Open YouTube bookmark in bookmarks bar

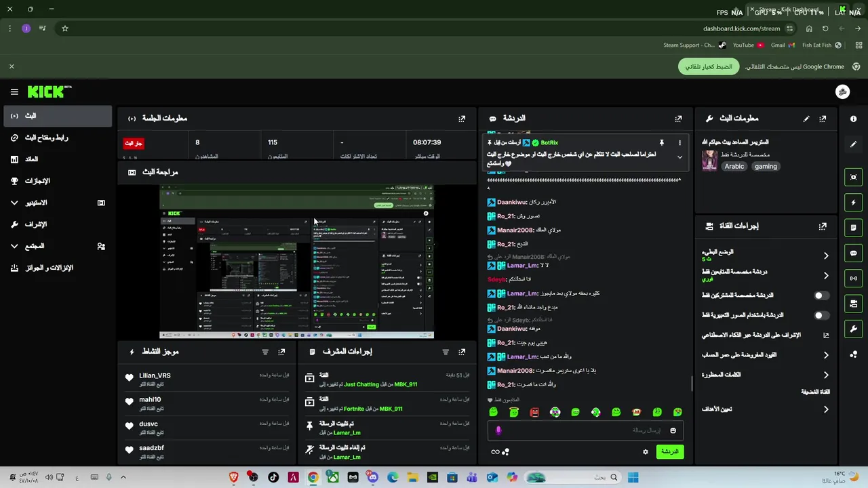(749, 45)
